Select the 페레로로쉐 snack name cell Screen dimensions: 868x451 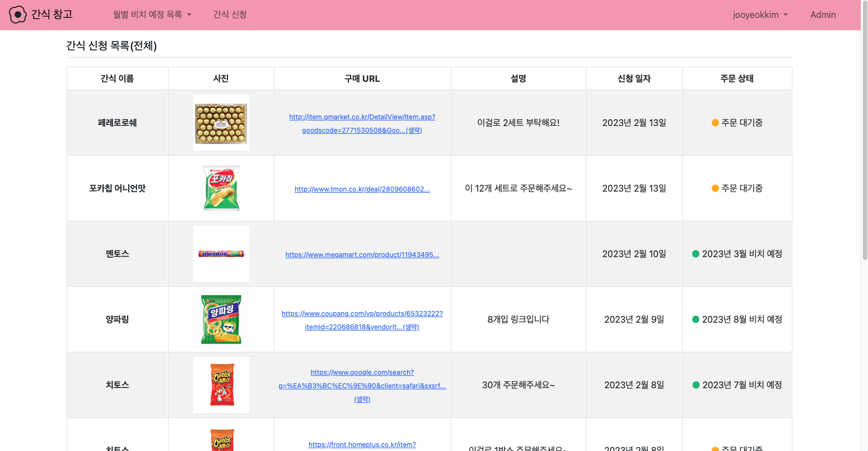[118, 123]
